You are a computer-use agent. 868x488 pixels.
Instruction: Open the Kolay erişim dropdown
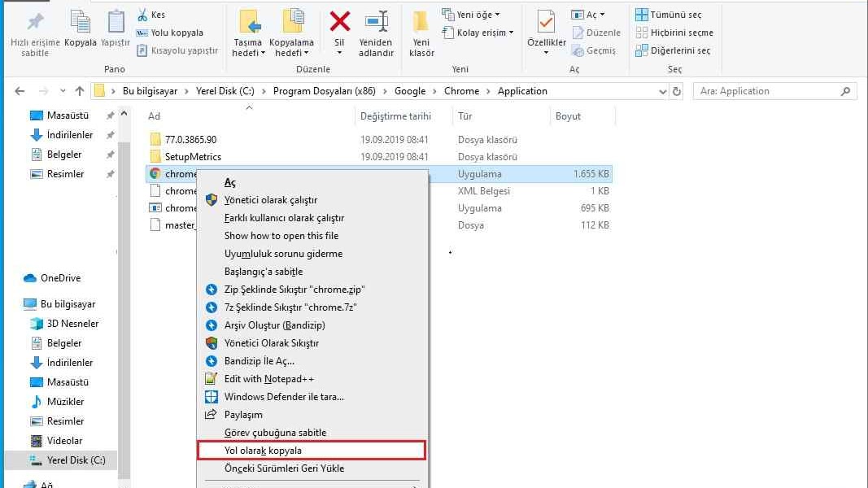(478, 33)
